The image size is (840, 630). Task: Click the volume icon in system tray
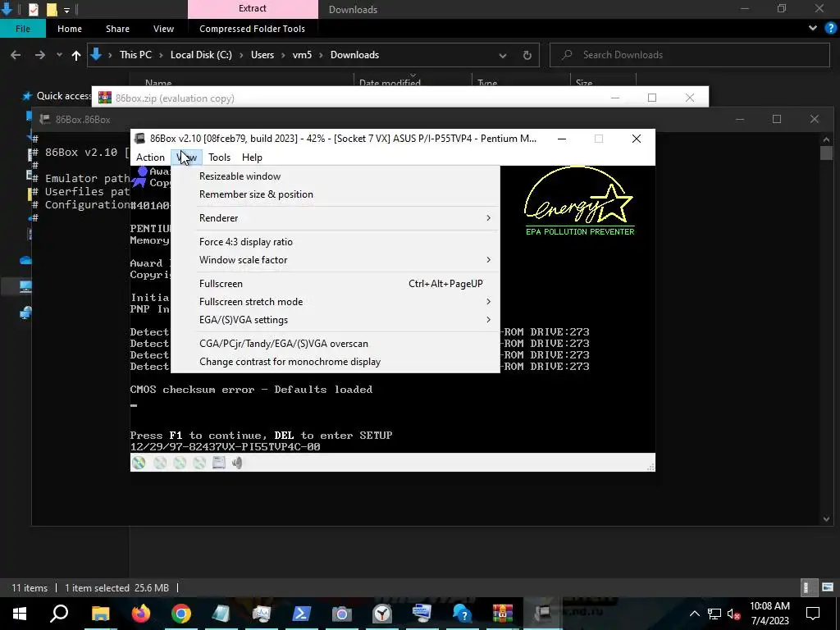coord(733,614)
